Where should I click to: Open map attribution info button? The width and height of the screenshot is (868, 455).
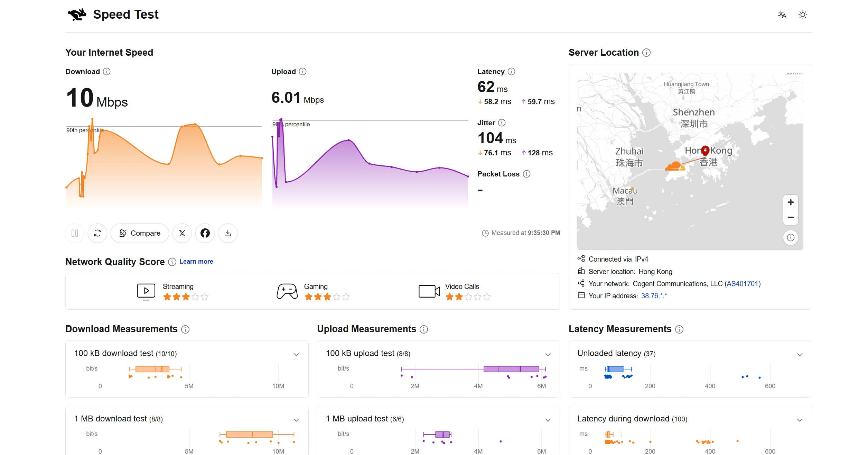[791, 238]
